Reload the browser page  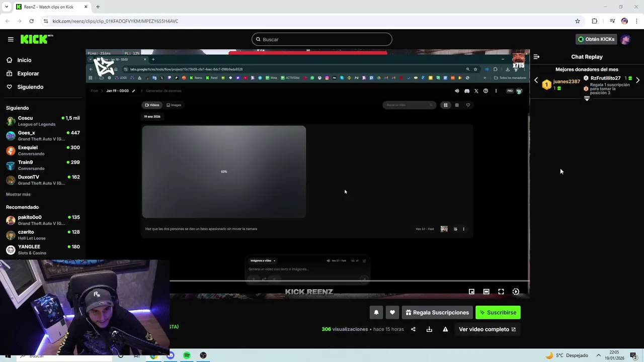[31, 21]
